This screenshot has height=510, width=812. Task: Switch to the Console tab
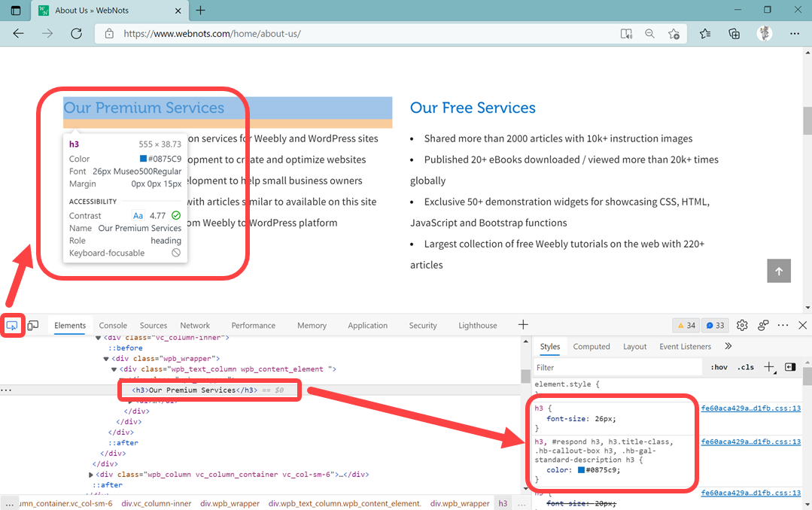[113, 326]
